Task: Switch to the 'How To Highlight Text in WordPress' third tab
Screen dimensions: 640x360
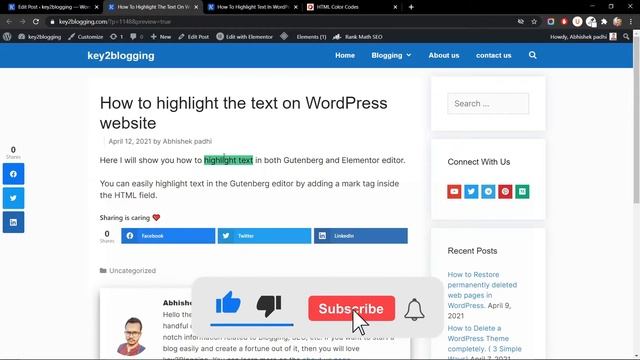Action: coord(252,7)
